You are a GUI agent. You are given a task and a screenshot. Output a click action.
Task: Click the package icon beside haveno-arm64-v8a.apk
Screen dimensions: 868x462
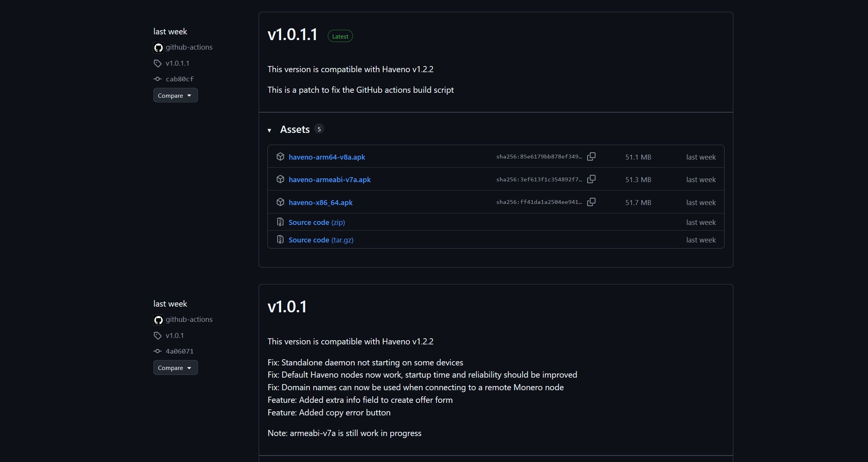click(x=280, y=157)
